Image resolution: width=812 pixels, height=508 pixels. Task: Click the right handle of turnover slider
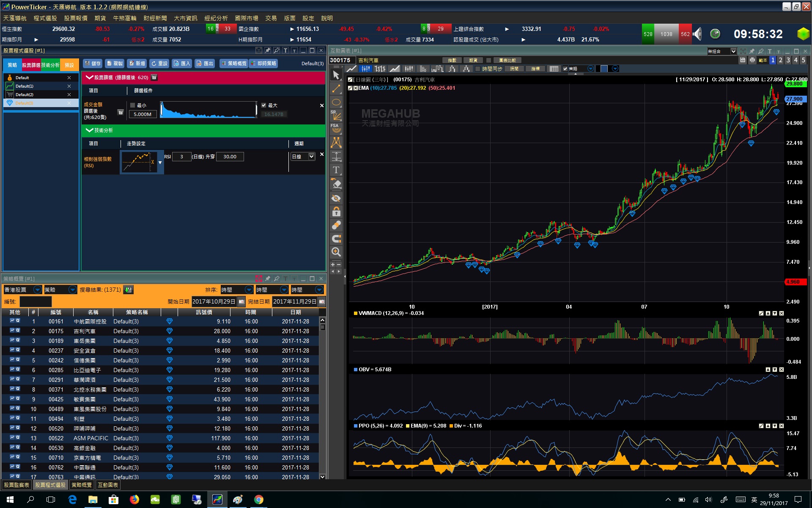pyautogui.click(x=256, y=110)
